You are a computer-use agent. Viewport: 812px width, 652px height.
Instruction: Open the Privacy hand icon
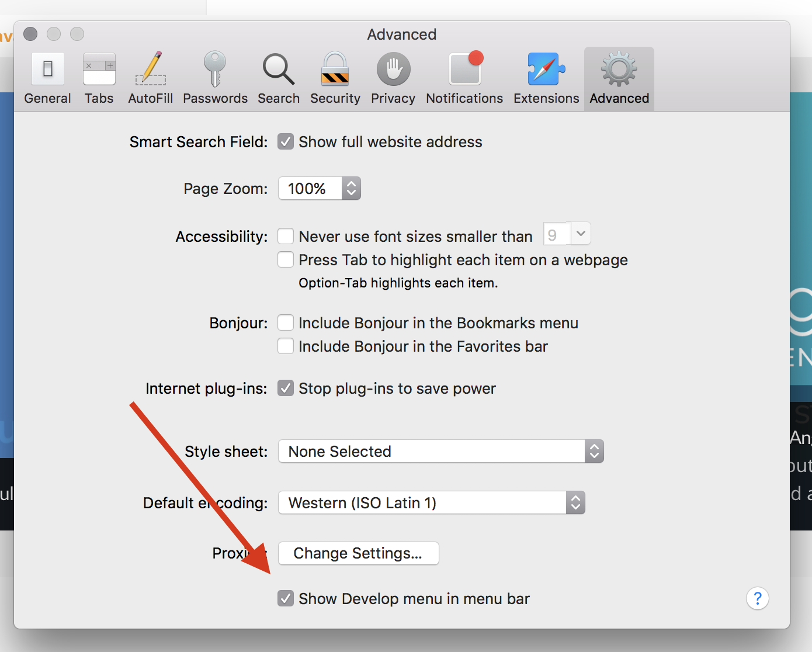point(393,79)
